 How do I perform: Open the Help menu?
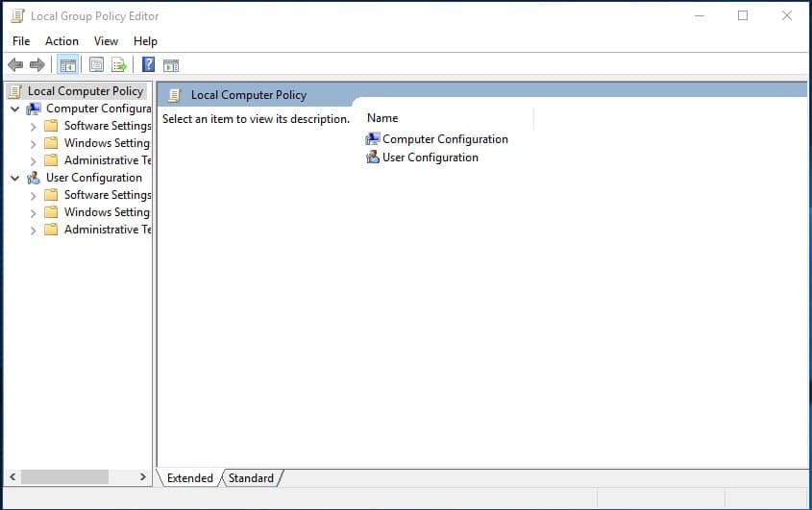[145, 41]
